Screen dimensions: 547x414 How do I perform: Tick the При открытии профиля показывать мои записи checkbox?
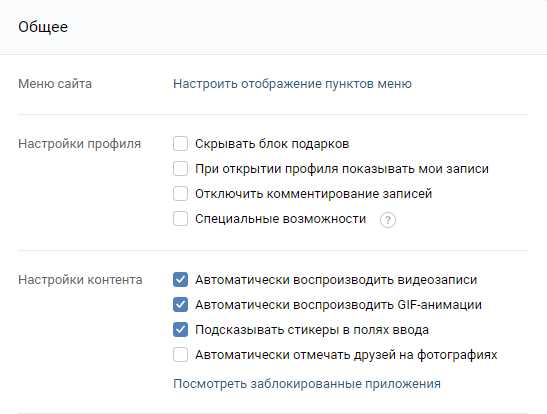coord(180,169)
